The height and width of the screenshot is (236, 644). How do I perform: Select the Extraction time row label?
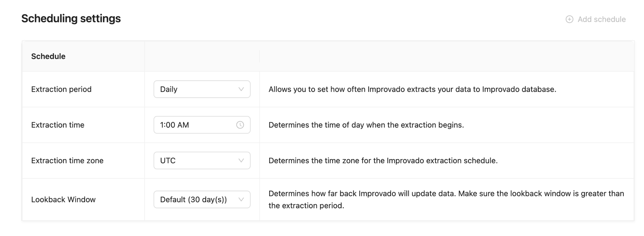(x=58, y=125)
